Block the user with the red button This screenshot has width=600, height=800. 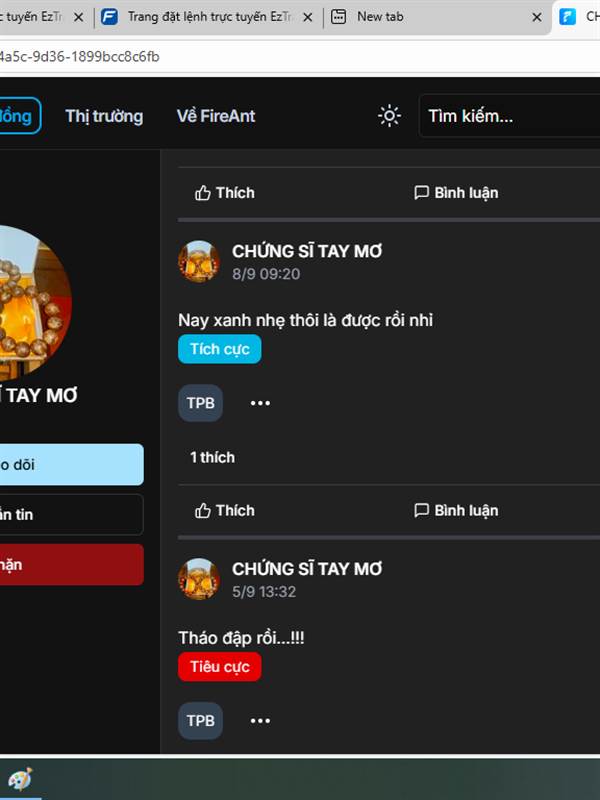(x=71, y=565)
